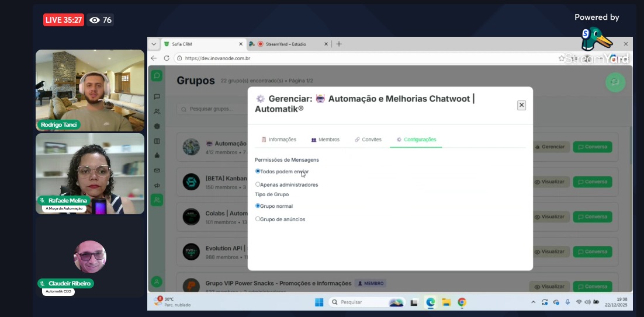Open the Convites tab
Image resolution: width=644 pixels, height=317 pixels.
(368, 140)
